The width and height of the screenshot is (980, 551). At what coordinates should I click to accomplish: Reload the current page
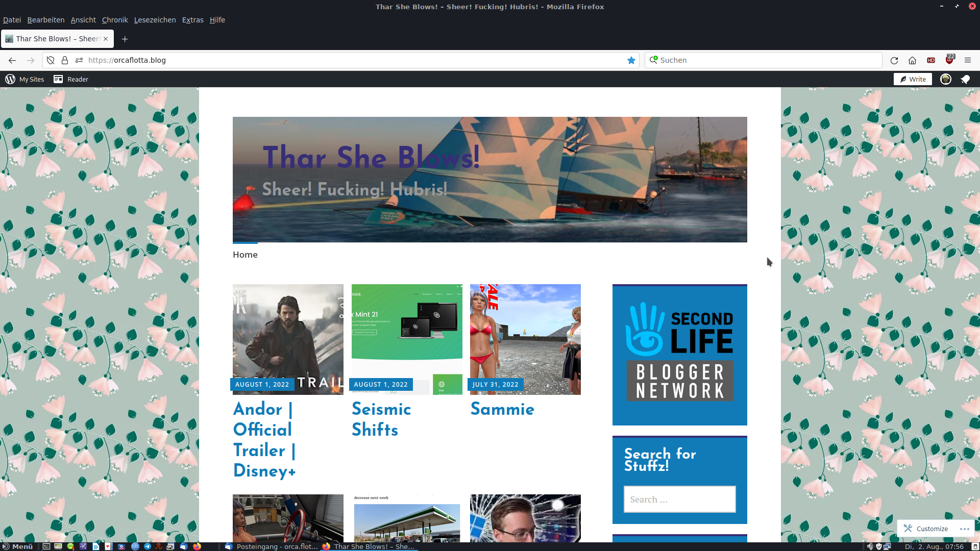(x=894, y=60)
